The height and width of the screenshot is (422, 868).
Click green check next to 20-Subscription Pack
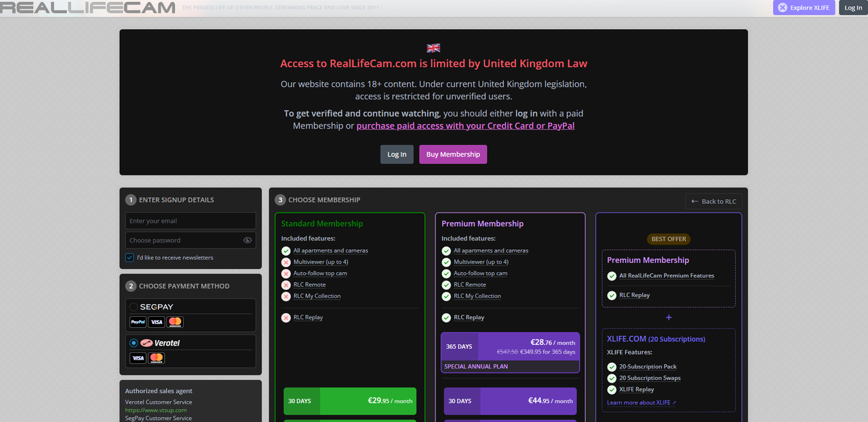tap(612, 366)
